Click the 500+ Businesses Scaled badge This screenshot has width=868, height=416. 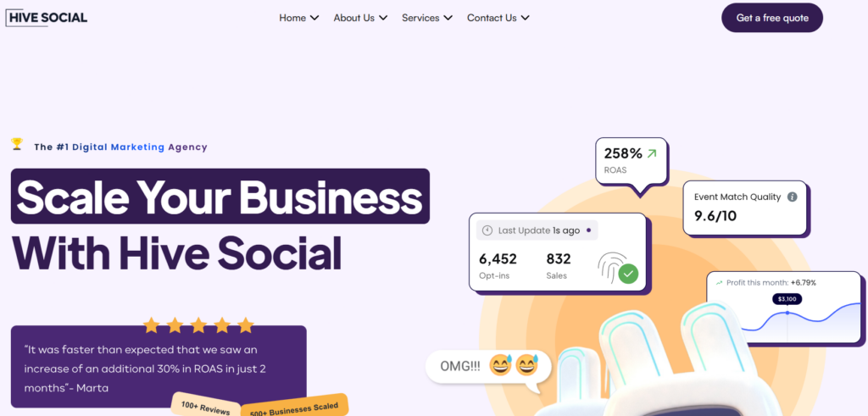click(x=294, y=408)
